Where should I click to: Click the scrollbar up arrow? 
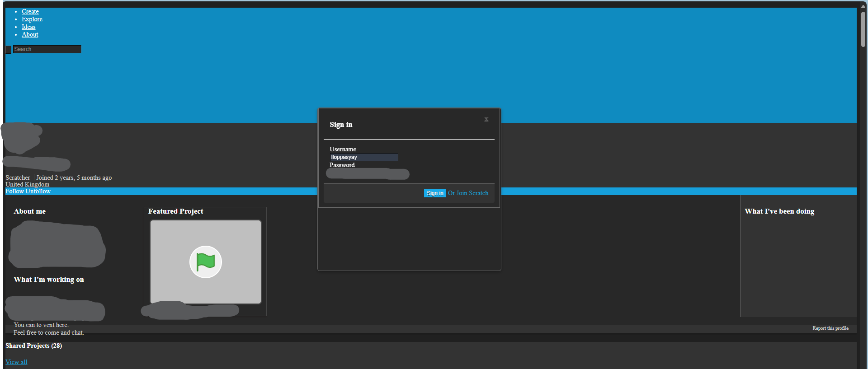[x=863, y=6]
